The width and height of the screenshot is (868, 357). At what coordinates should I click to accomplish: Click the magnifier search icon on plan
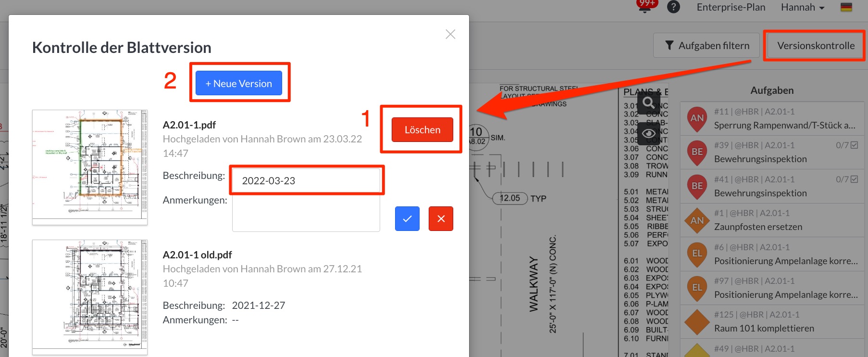click(x=648, y=102)
